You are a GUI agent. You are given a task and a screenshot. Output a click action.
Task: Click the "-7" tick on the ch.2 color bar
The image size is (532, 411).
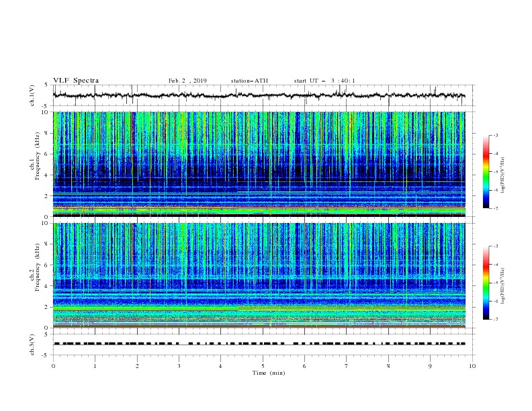coord(495,319)
